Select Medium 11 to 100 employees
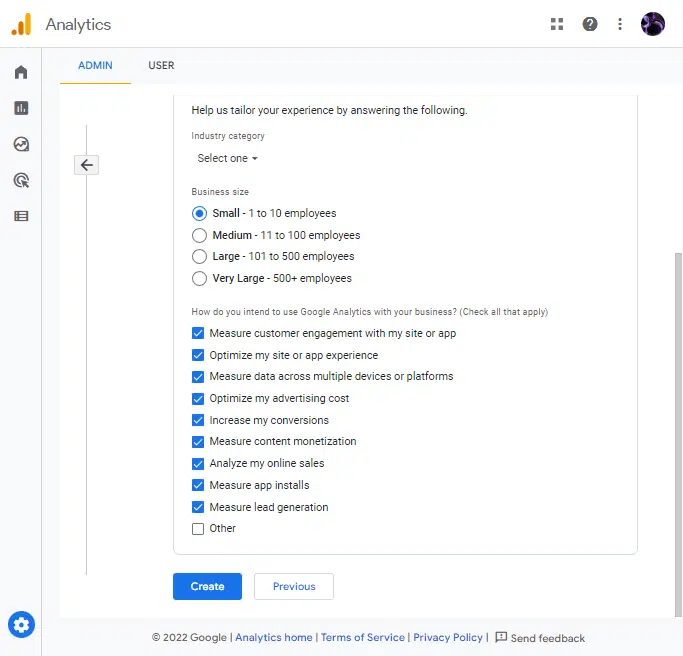683x656 pixels. [x=199, y=235]
